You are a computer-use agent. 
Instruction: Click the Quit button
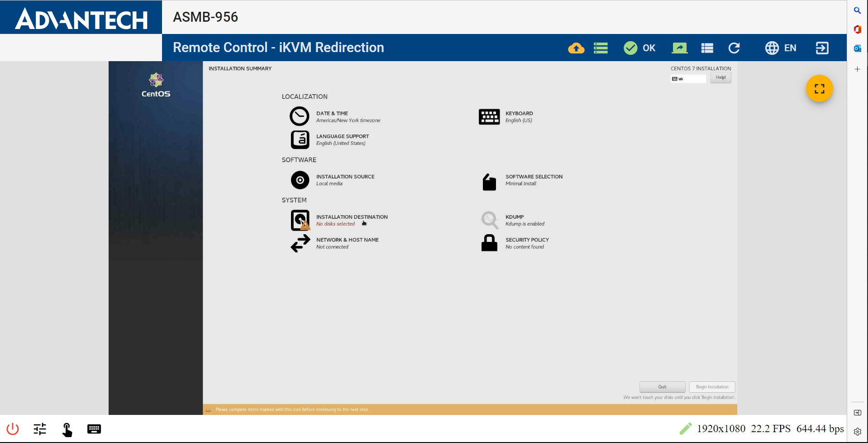coord(662,387)
